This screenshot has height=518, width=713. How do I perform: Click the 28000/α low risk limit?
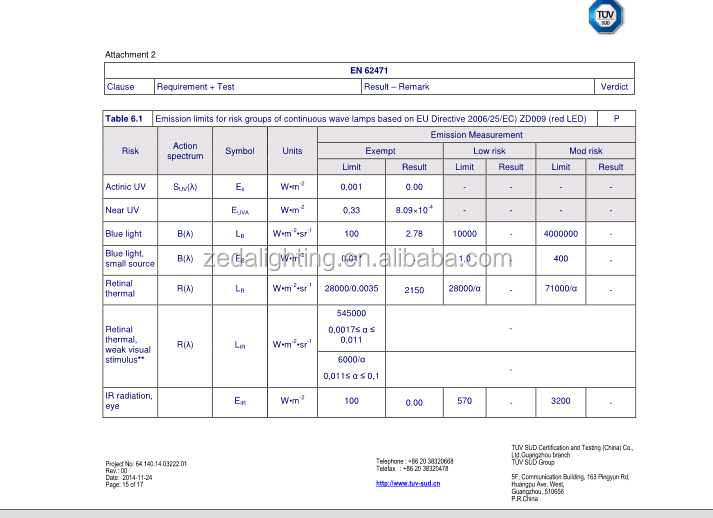465,288
